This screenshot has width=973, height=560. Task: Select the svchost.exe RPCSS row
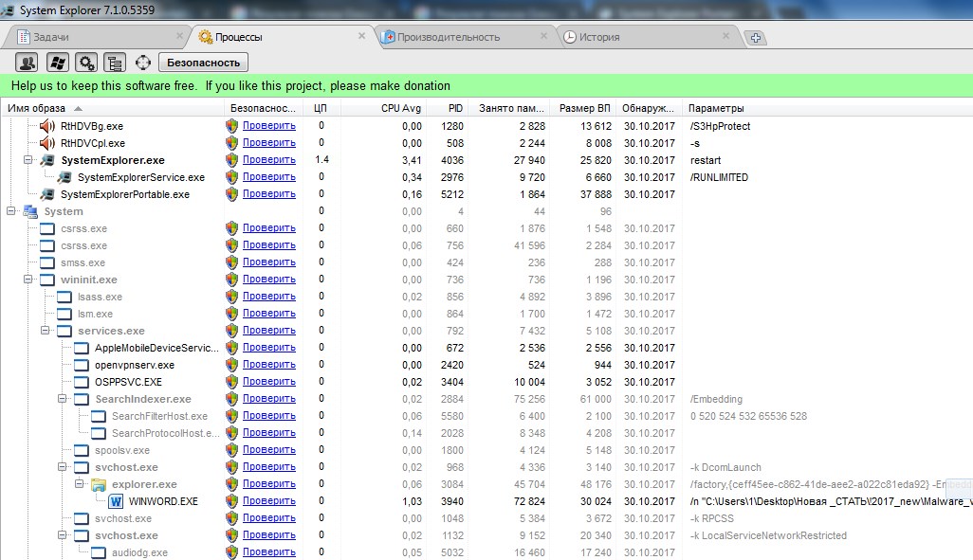pos(486,518)
